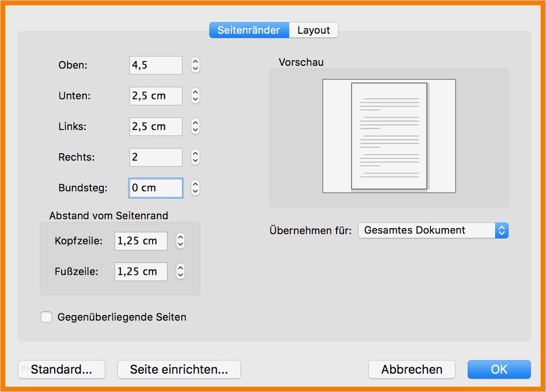Click the stepper arrows next to Links
The image size is (546, 392).
[x=194, y=126]
